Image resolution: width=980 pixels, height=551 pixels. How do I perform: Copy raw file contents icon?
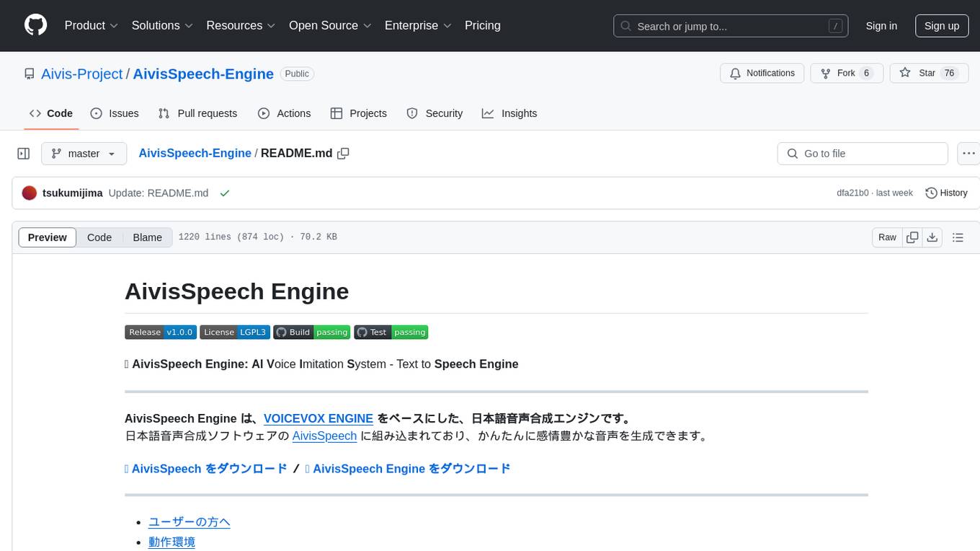tap(912, 237)
